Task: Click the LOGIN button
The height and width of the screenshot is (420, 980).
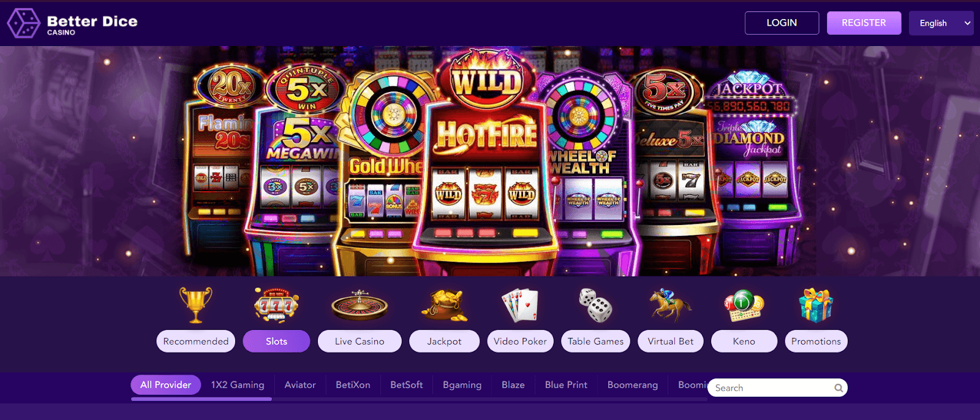Action: [782, 23]
